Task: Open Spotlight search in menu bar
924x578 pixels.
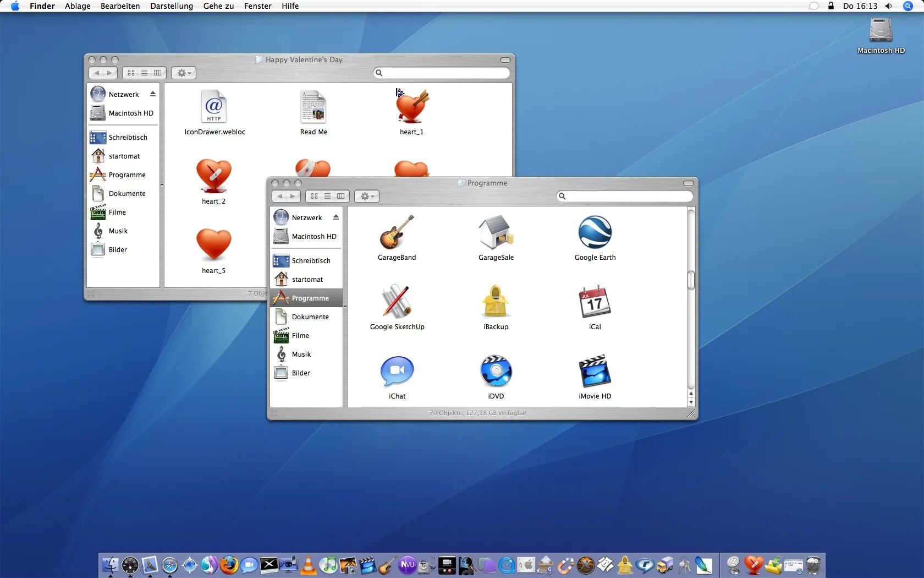Action: (908, 6)
